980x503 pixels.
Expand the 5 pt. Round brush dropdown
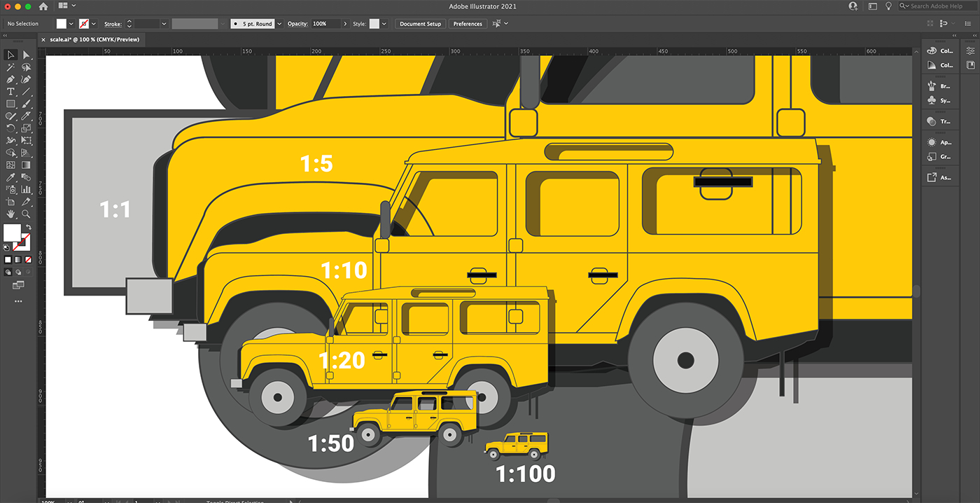pyautogui.click(x=279, y=24)
